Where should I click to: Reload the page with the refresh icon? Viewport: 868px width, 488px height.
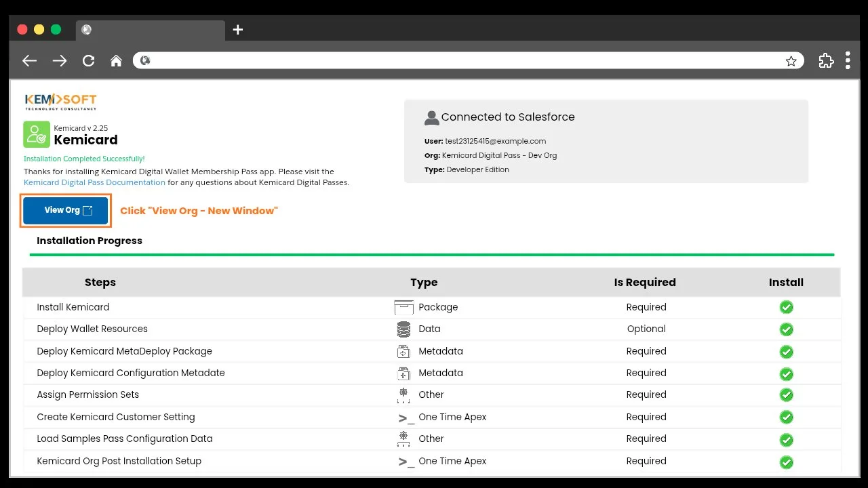(x=88, y=61)
